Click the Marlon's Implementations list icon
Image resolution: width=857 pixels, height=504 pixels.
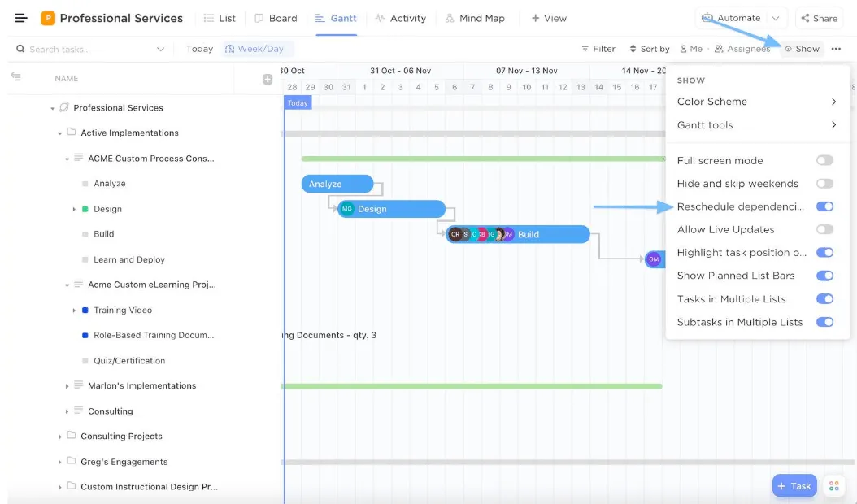[78, 385]
